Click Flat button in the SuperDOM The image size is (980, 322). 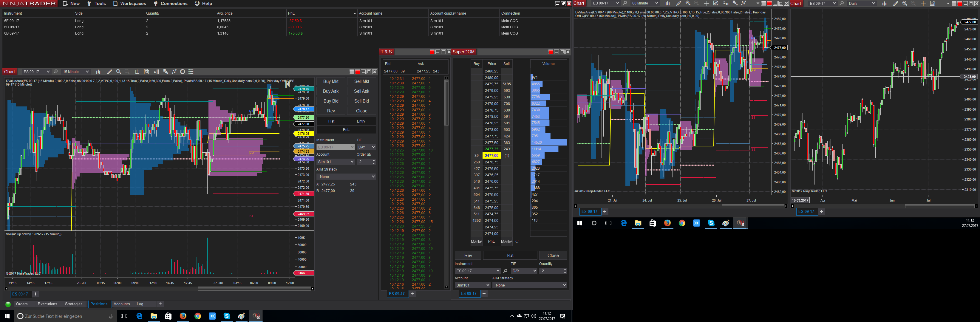[x=510, y=256]
